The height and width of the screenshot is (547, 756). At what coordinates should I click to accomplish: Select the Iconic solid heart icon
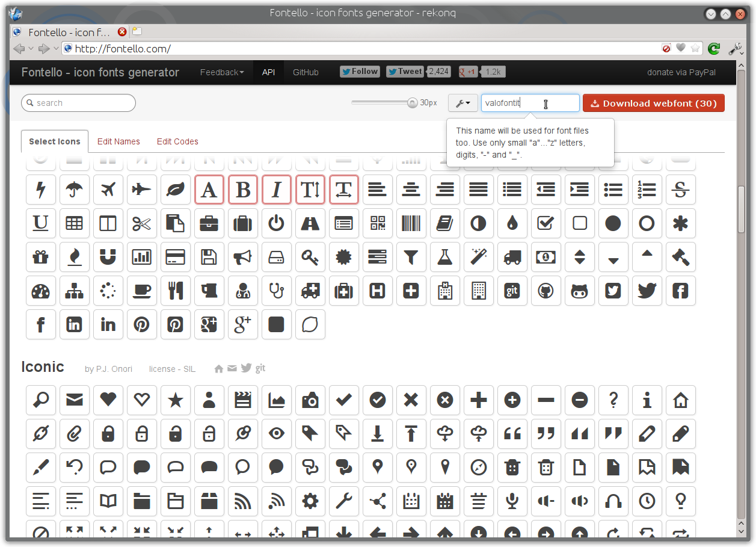click(x=108, y=400)
